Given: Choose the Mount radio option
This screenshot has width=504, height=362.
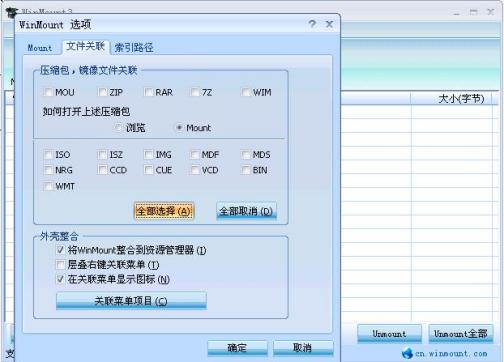Looking at the screenshot, I should [179, 128].
